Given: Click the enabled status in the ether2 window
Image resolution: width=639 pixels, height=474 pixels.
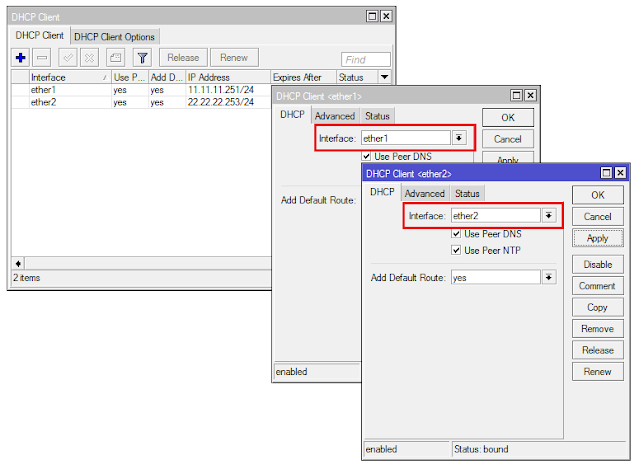Looking at the screenshot, I should (x=381, y=449).
